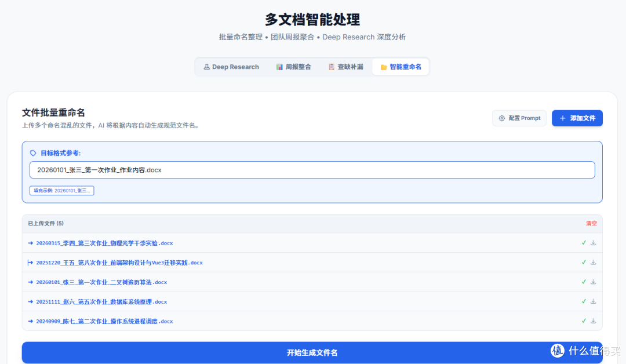
Task: Click the 添加文件 button
Action: coord(577,118)
